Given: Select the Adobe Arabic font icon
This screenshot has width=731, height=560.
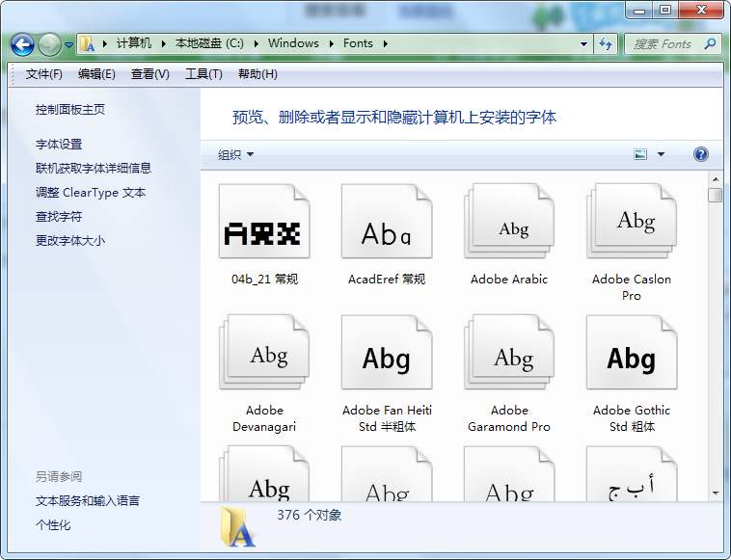Looking at the screenshot, I should 509,222.
